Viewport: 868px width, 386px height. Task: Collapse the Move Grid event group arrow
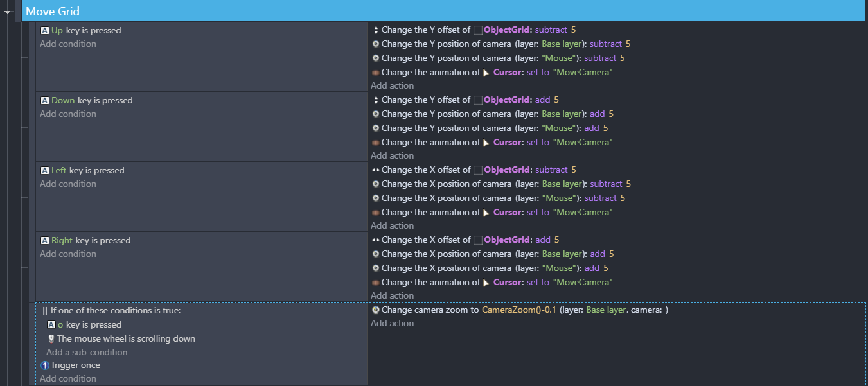point(7,12)
